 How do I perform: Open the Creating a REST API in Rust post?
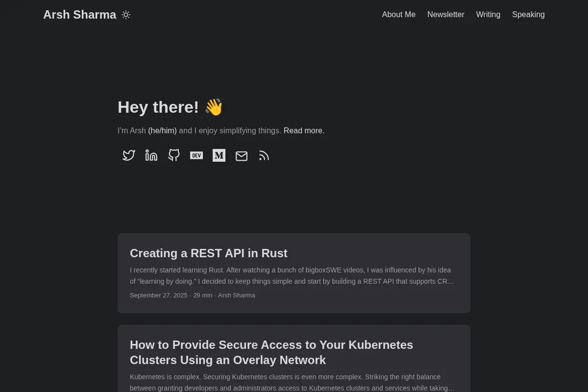point(209,253)
